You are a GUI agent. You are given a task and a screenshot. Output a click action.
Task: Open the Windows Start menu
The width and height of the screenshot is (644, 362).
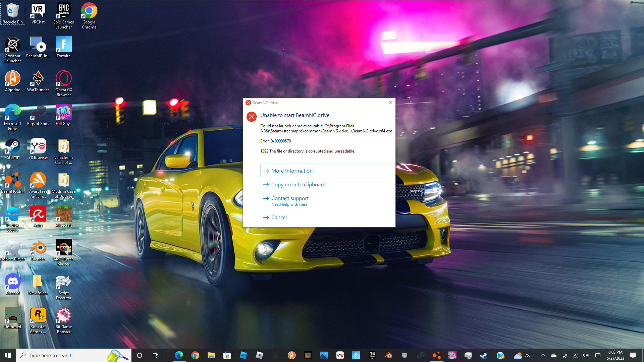[x=8, y=355]
